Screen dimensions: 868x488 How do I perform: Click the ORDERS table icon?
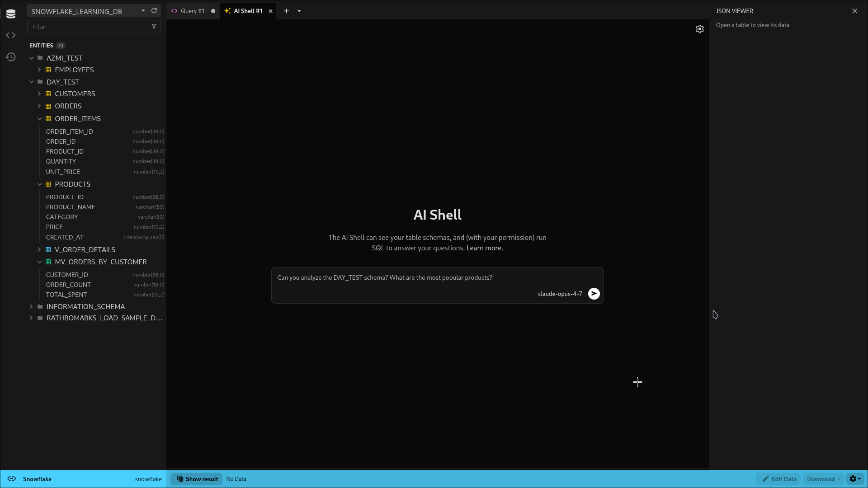point(48,106)
